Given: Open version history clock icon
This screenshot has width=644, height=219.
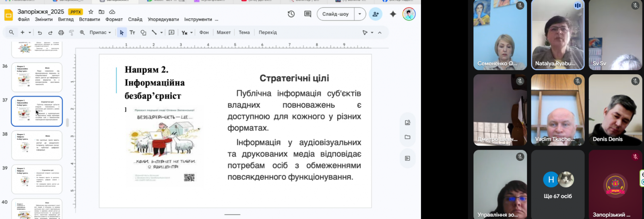Looking at the screenshot, I should click(x=291, y=14).
